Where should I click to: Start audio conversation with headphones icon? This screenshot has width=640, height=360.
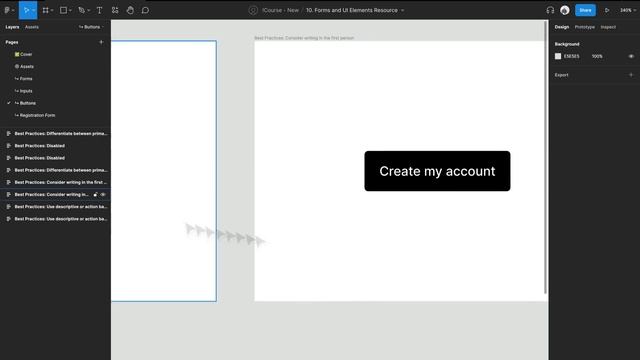pyautogui.click(x=550, y=10)
